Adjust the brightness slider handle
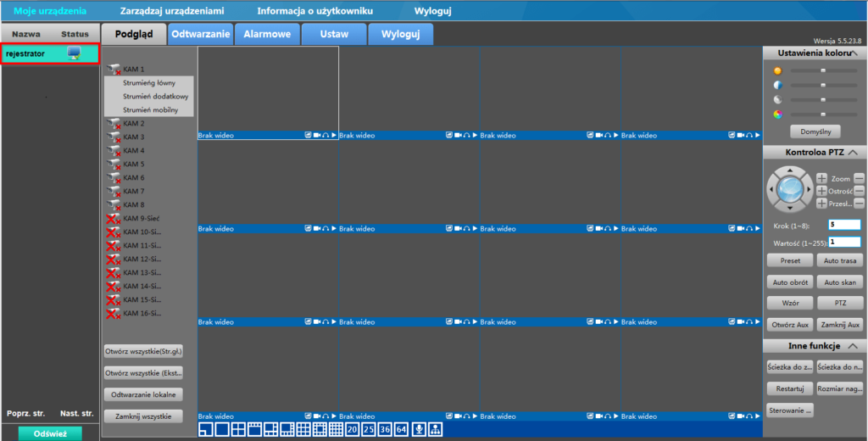 click(822, 71)
